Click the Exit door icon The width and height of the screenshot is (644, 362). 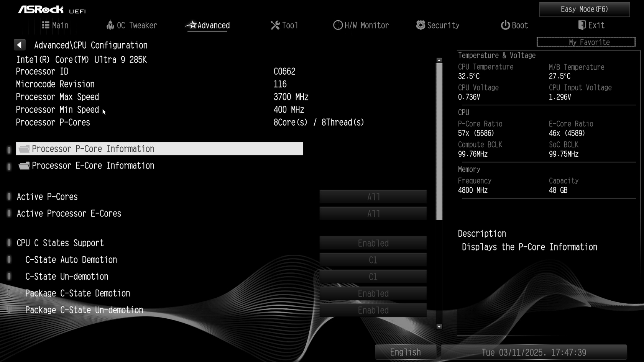582,25
